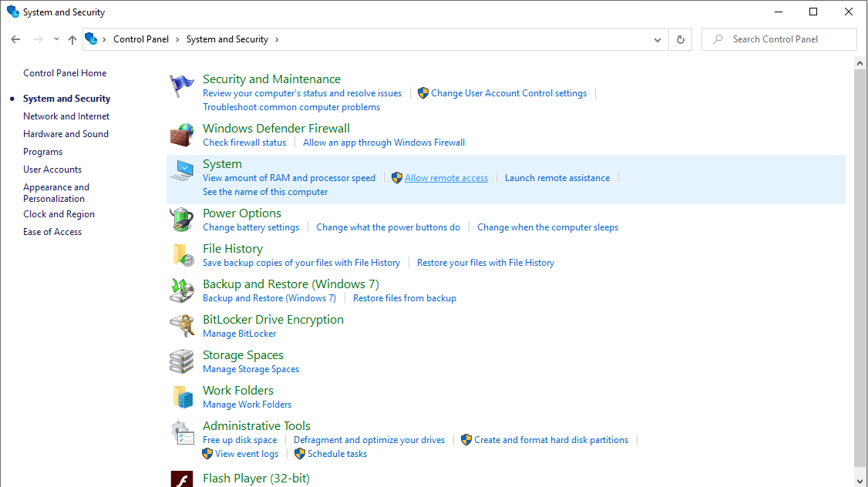The height and width of the screenshot is (487, 868).
Task: Click the Backup and Restore icon
Action: [182, 291]
